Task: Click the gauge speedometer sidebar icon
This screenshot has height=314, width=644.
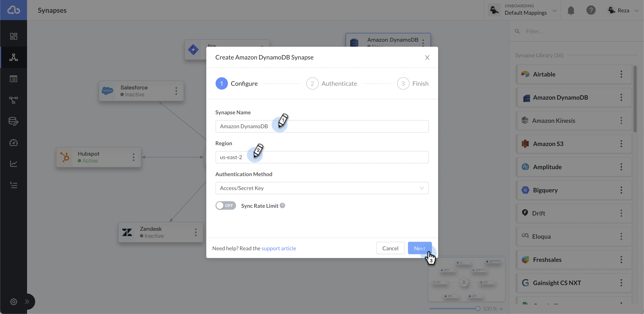Action: click(x=14, y=143)
